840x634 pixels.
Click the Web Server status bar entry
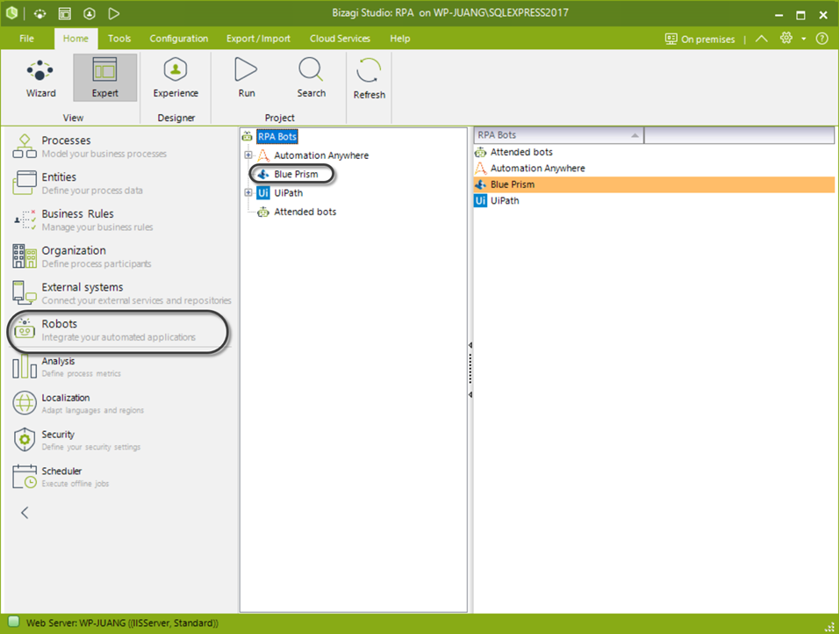pos(122,623)
